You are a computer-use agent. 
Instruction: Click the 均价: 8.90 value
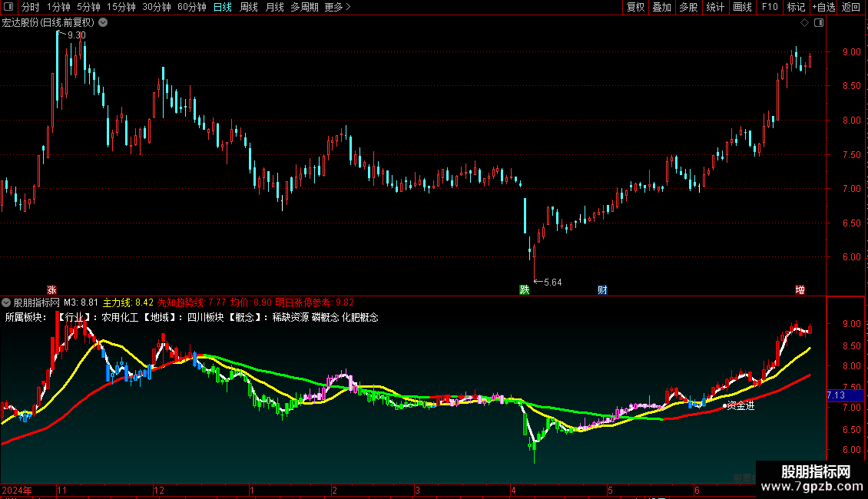[250, 302]
